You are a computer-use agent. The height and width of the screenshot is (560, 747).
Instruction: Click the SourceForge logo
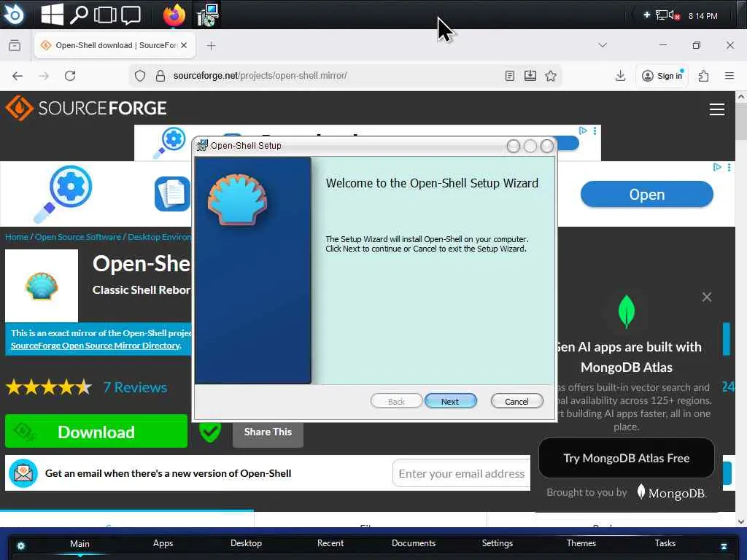[86, 108]
